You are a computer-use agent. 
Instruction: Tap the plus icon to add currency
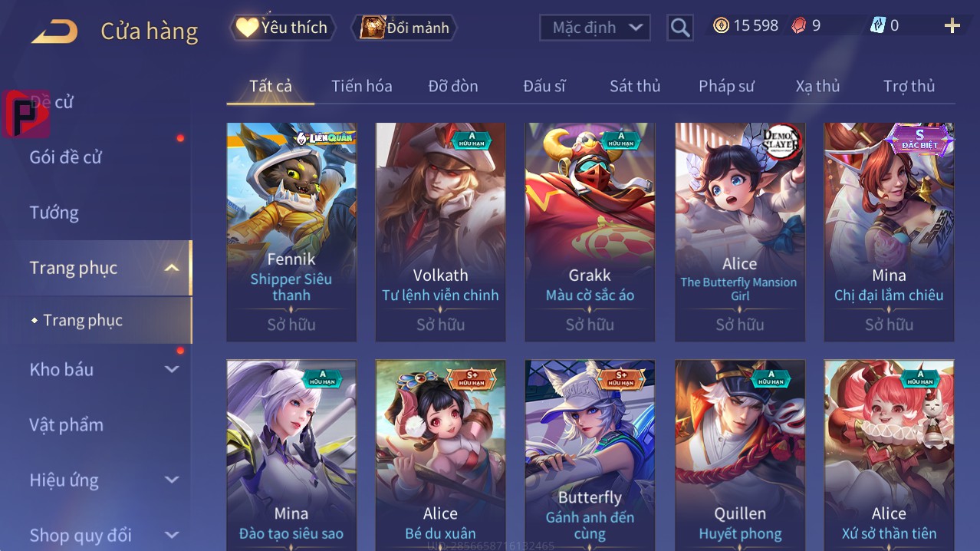[x=952, y=26]
